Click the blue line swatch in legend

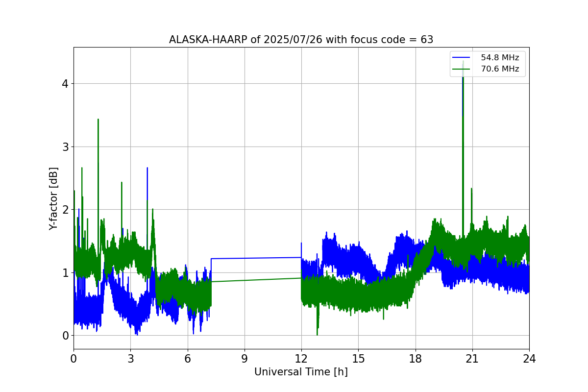tap(462, 58)
